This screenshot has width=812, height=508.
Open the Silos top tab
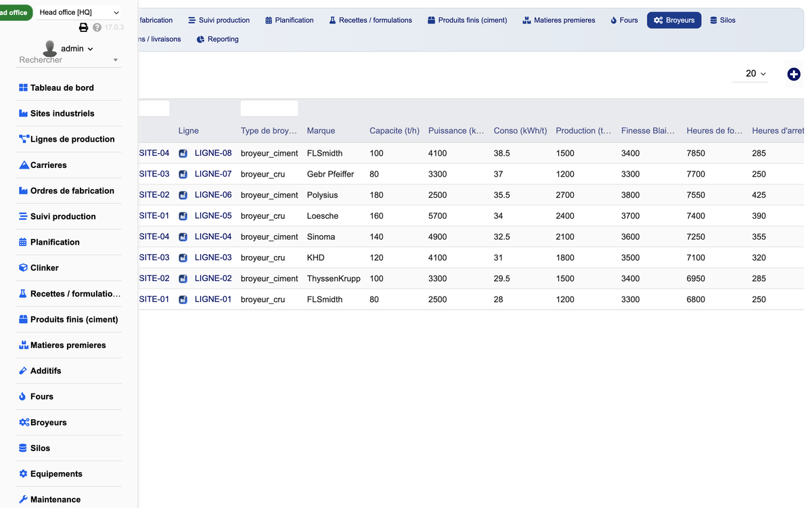coord(723,20)
